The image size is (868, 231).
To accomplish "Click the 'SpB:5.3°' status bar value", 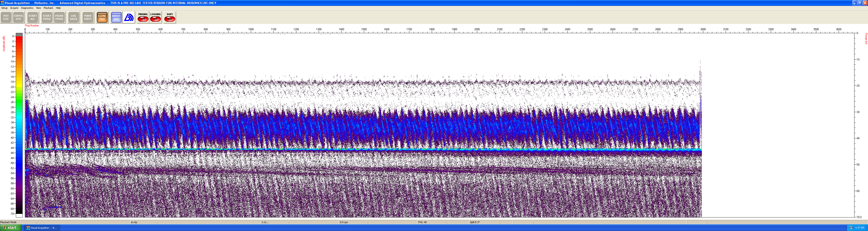I will pyautogui.click(x=475, y=222).
